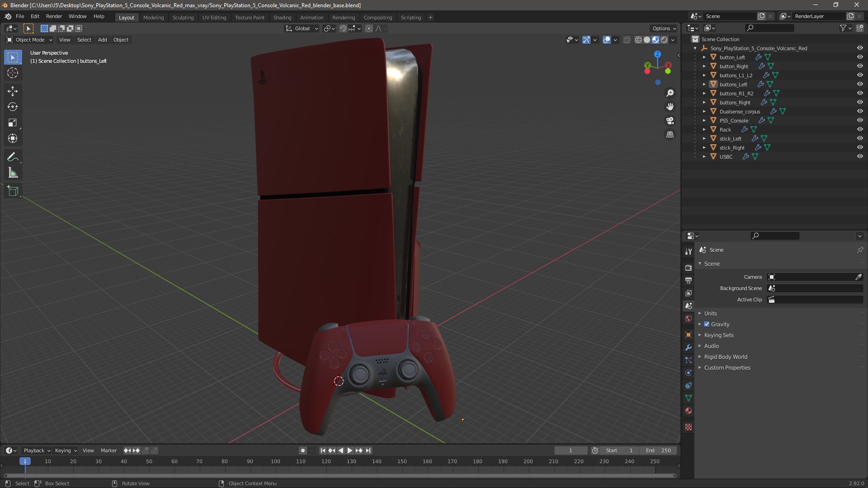The image size is (868, 488).
Task: Open the viewport Options dropdown
Action: point(664,28)
